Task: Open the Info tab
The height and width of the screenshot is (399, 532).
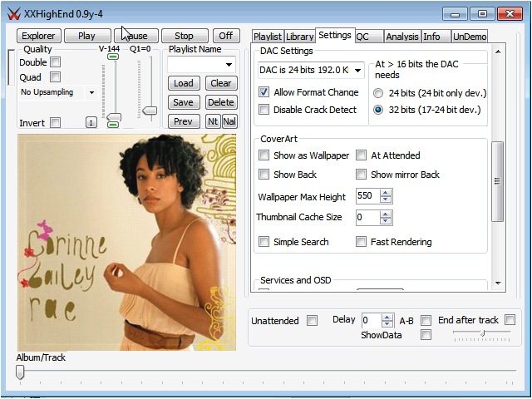Action: tap(436, 37)
